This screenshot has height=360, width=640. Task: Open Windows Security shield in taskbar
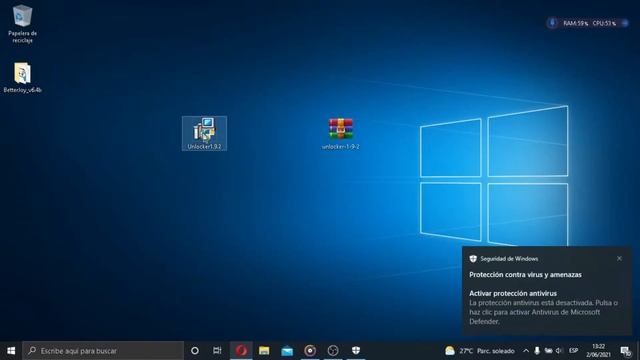tap(356, 351)
